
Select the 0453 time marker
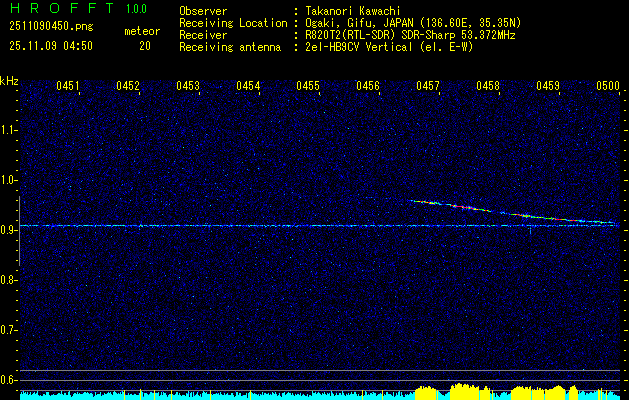coord(188,87)
